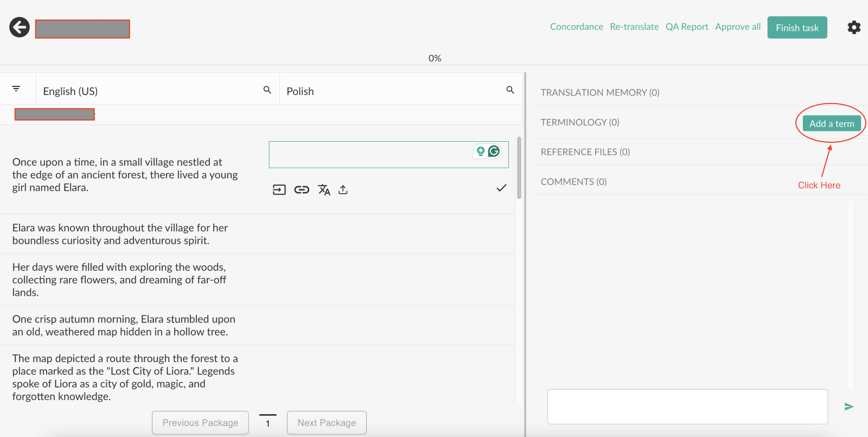
Task: Click the Finish task button
Action: (x=797, y=28)
